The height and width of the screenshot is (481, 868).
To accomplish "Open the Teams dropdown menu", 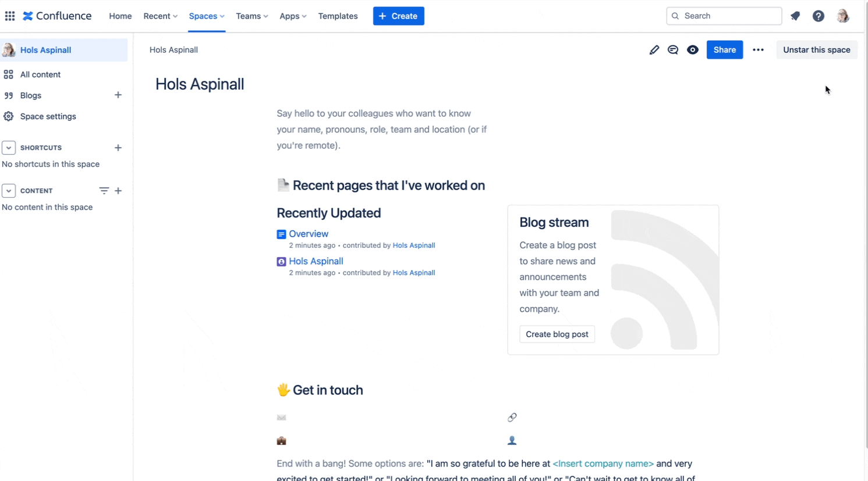I will [252, 16].
